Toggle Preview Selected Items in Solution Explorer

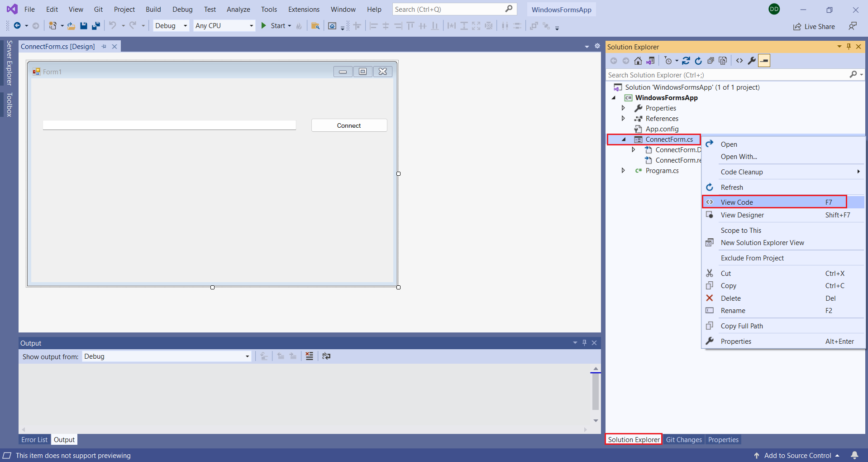tap(764, 61)
